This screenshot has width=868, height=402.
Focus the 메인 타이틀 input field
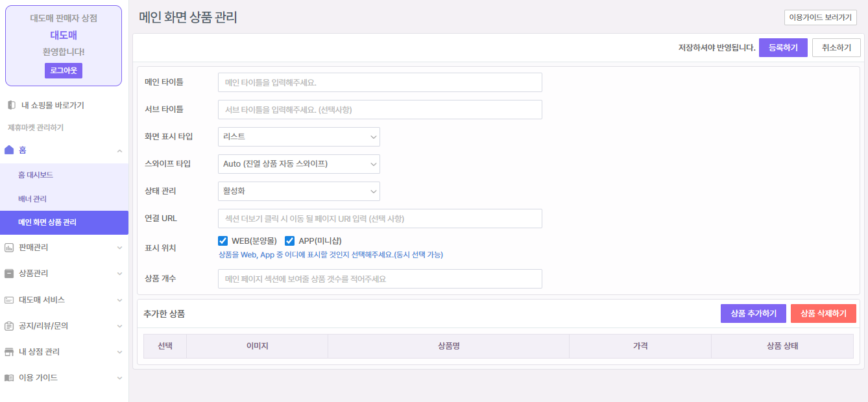(380, 82)
